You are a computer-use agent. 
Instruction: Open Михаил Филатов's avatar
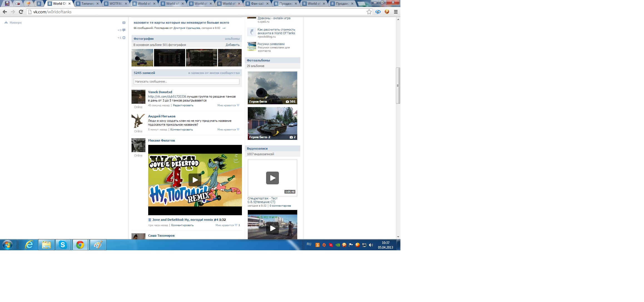point(138,145)
